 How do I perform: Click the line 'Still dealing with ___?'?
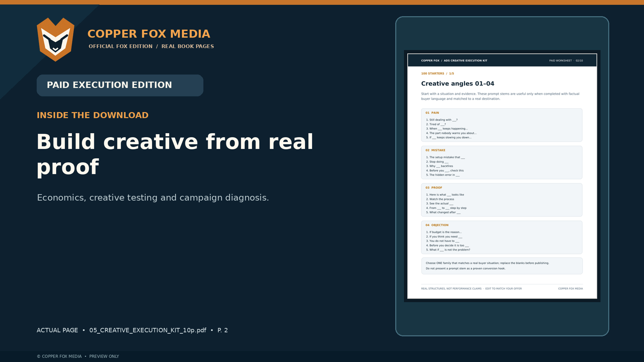click(442, 120)
